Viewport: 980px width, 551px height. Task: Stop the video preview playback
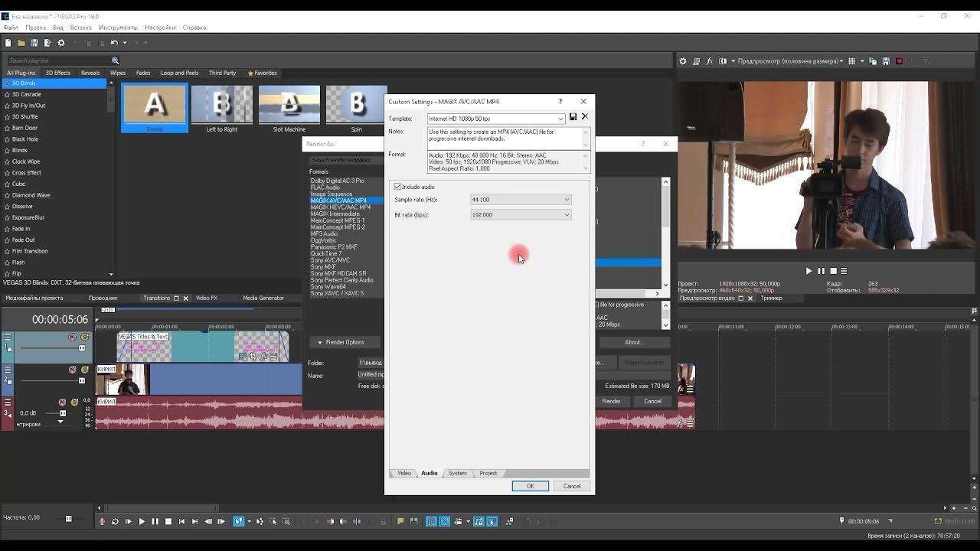point(833,271)
